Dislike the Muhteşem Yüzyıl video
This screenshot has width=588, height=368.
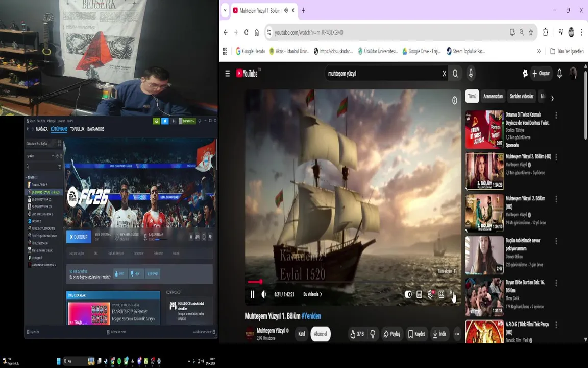coord(373,334)
